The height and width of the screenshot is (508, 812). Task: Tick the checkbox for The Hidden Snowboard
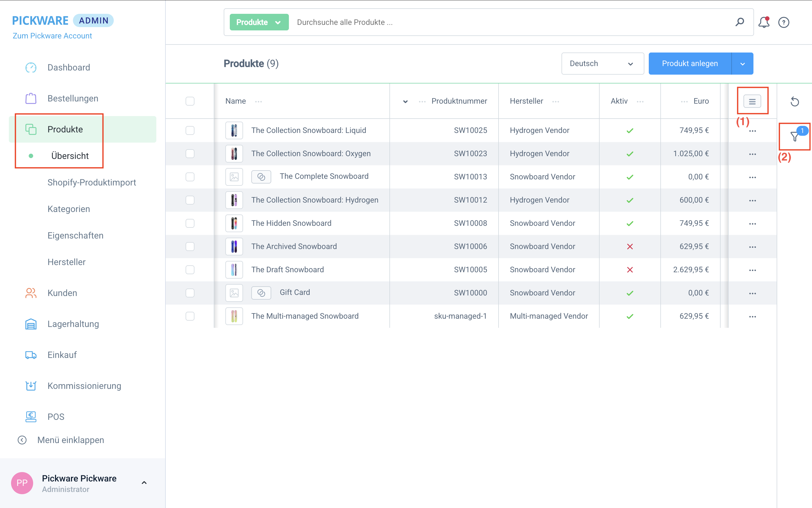(190, 223)
